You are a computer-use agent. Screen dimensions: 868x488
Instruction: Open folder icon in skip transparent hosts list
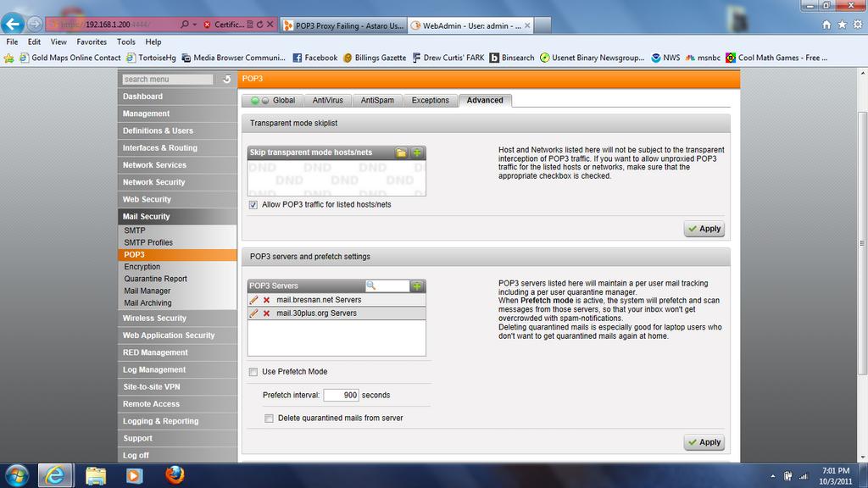pyautogui.click(x=402, y=152)
